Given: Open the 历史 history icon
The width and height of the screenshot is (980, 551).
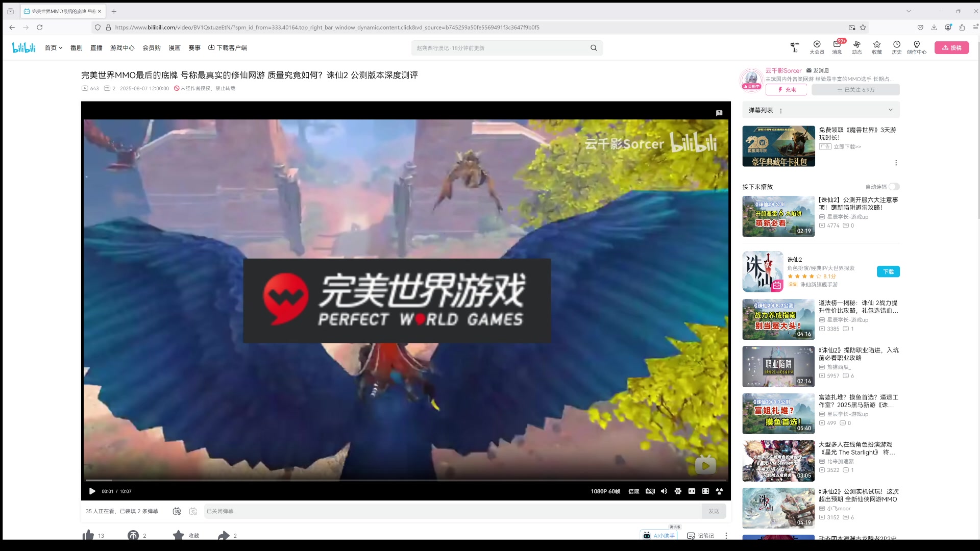Looking at the screenshot, I should coord(897,47).
